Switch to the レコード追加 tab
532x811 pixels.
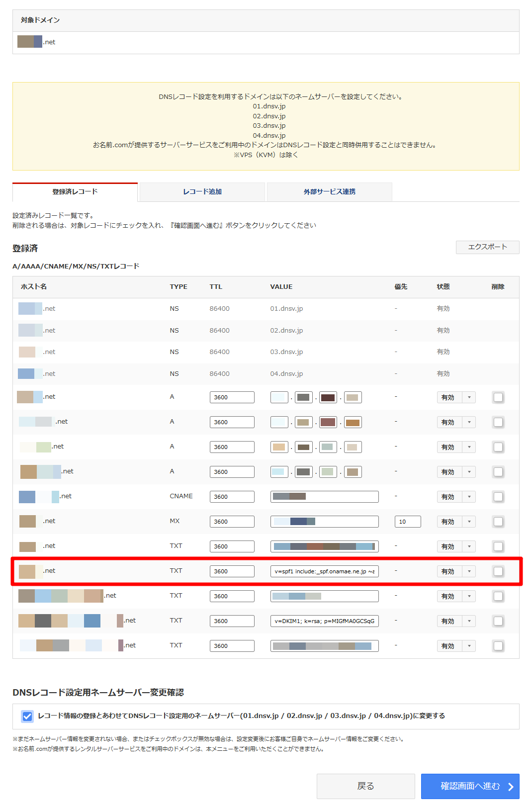(x=202, y=192)
